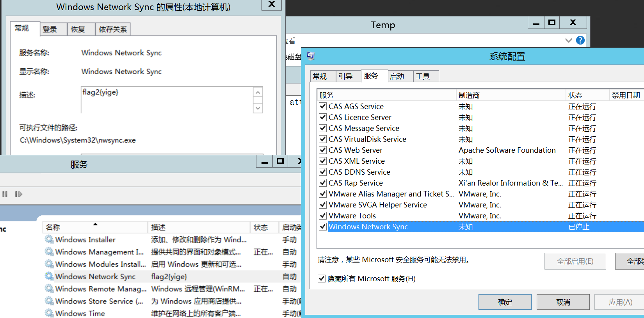Open help in the Temp window
This screenshot has width=644, height=318.
pos(580,40)
